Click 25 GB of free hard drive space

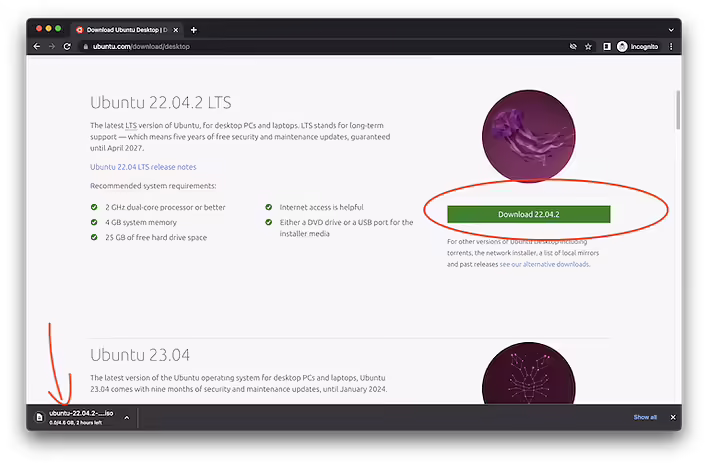coord(156,238)
